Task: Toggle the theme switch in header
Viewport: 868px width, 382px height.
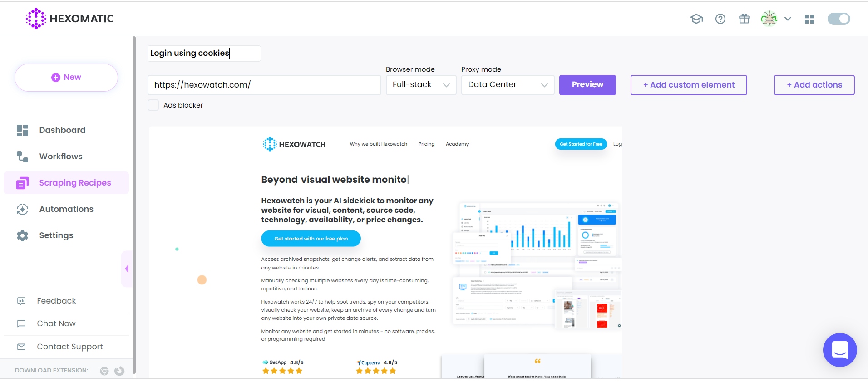Action: pos(839,19)
